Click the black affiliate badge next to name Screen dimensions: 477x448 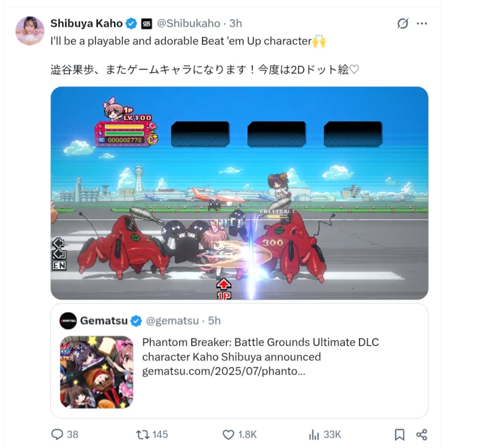point(147,24)
